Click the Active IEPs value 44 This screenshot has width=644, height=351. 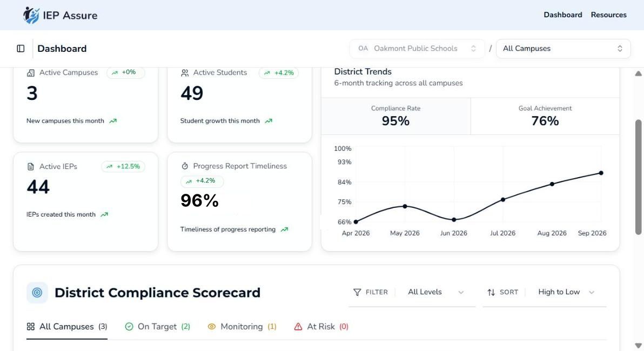[x=38, y=187]
